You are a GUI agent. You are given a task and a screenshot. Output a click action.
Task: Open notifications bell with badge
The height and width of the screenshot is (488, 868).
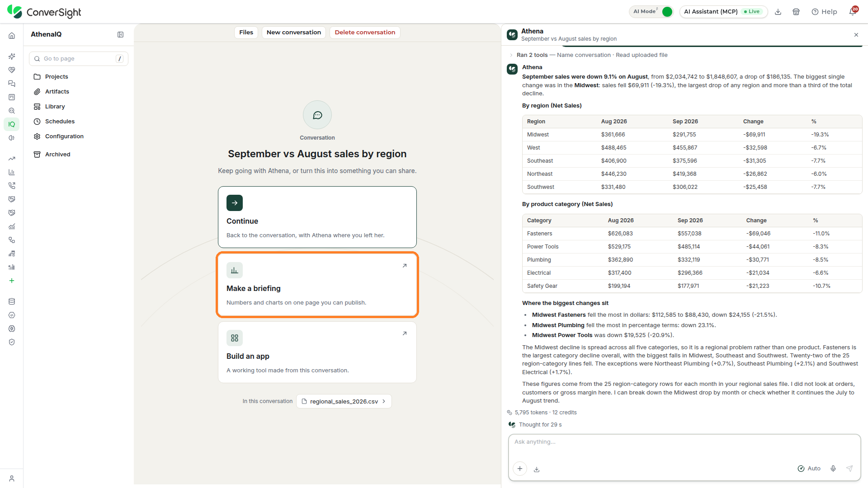(x=853, y=11)
